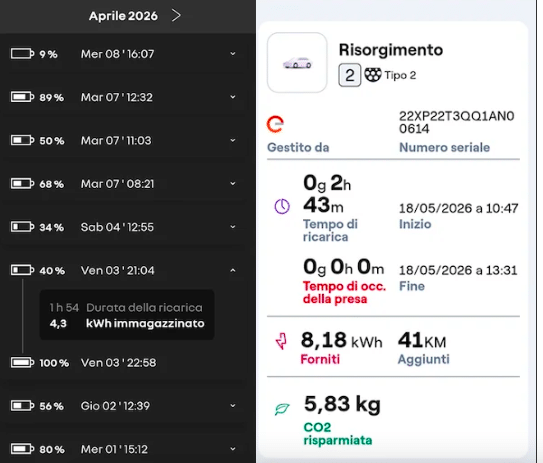Screen dimensions: 543x463
Task: Click the 68% battery icon
Action: tap(22, 184)
